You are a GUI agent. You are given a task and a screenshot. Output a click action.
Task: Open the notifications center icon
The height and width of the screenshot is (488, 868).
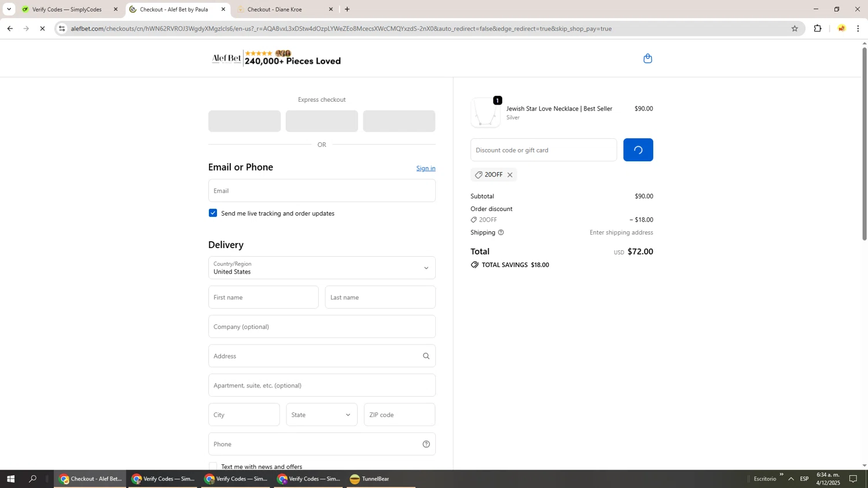pos(853,479)
